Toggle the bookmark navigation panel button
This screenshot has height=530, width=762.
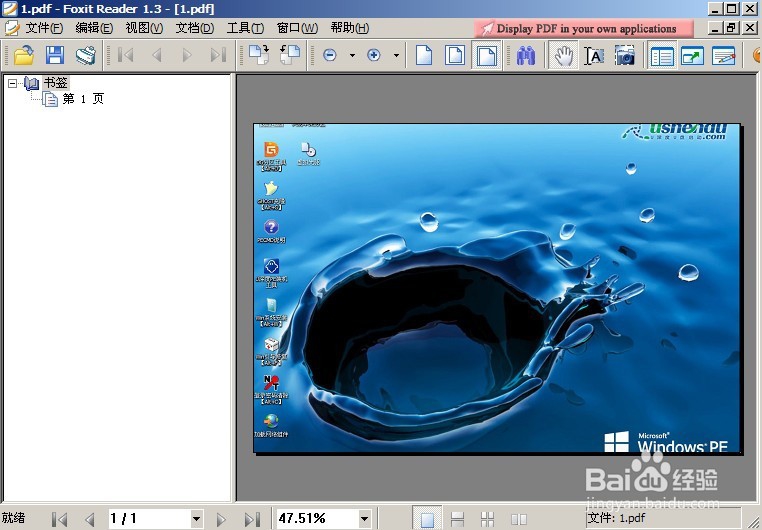pos(662,56)
